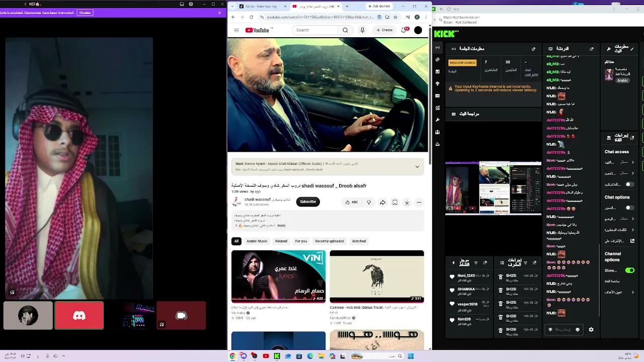Screen dimensions: 644x362
Task: Open the Chrome three-dot menu
Action: pos(426,17)
